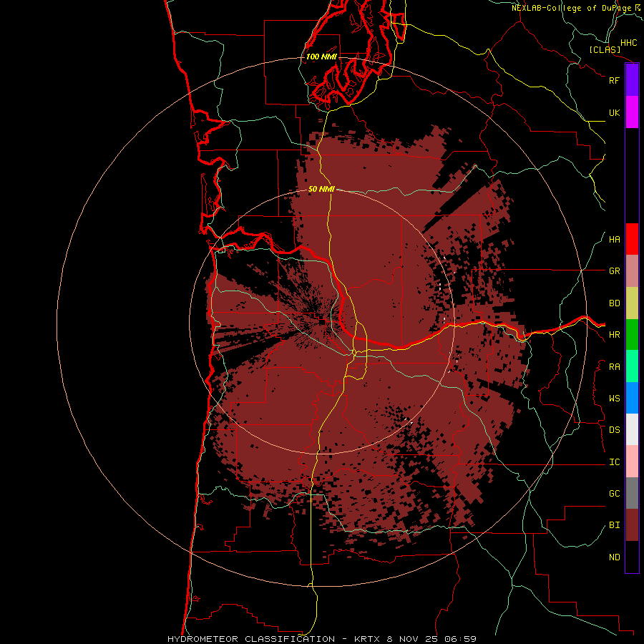644x644 pixels.
Task: Click the GC legend label
Action: click(x=614, y=494)
